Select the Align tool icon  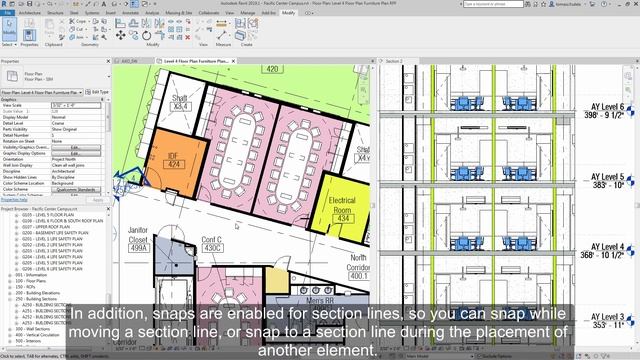tap(120, 23)
